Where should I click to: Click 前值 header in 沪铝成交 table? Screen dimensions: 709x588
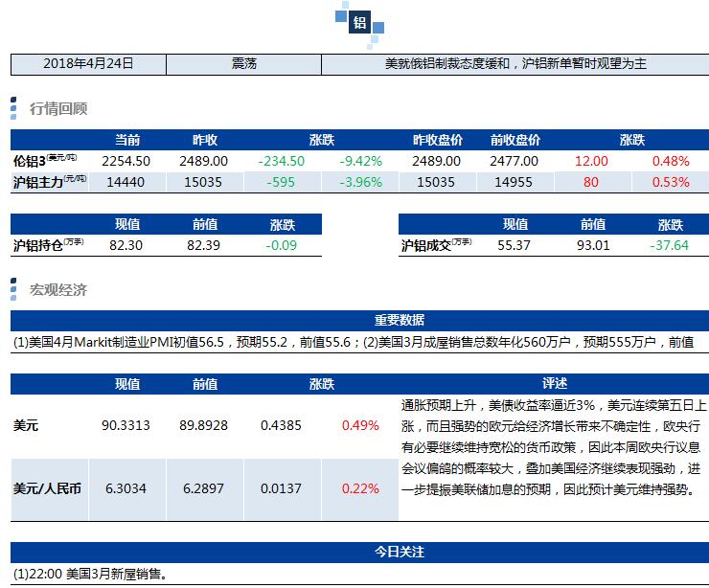click(593, 224)
